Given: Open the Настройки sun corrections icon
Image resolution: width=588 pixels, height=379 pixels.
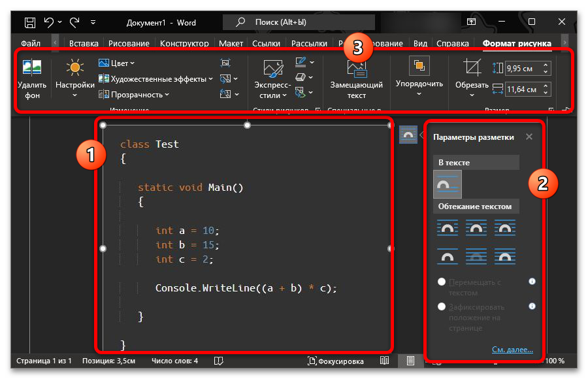Looking at the screenshot, I should [x=74, y=67].
